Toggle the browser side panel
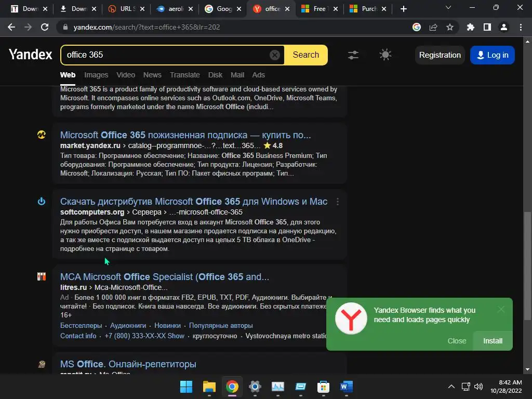 [x=487, y=27]
